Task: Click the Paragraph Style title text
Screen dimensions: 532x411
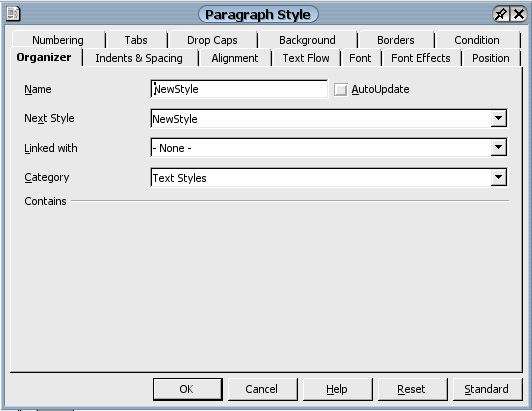Action: (x=258, y=15)
